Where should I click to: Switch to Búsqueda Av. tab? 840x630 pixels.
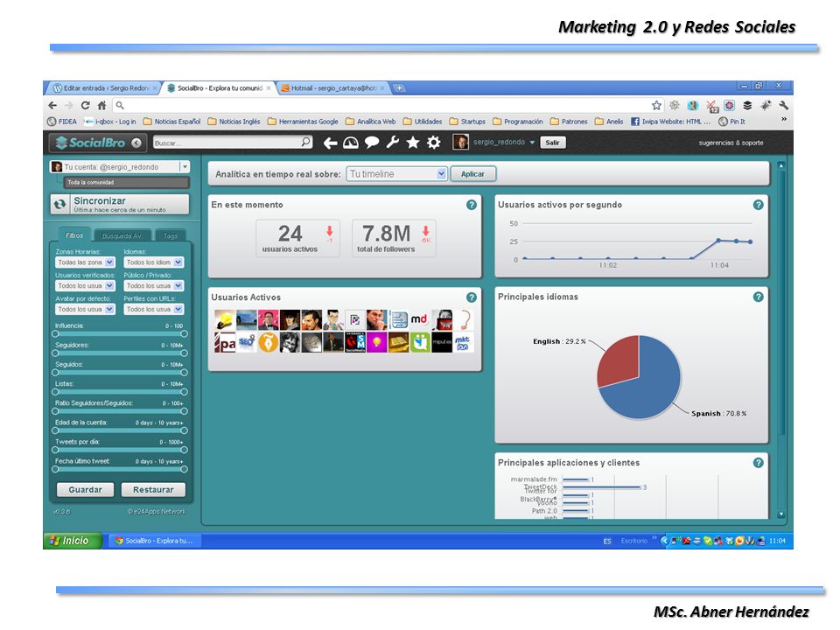122,235
